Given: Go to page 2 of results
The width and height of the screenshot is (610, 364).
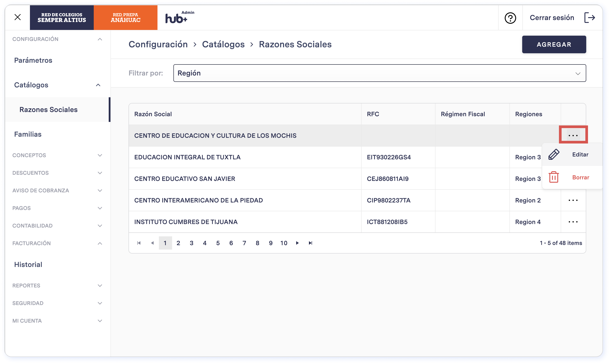Looking at the screenshot, I should coord(178,243).
